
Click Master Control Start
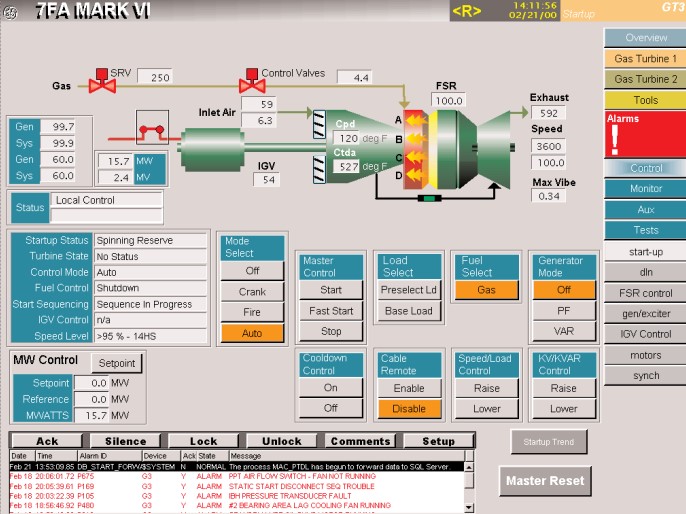331,290
